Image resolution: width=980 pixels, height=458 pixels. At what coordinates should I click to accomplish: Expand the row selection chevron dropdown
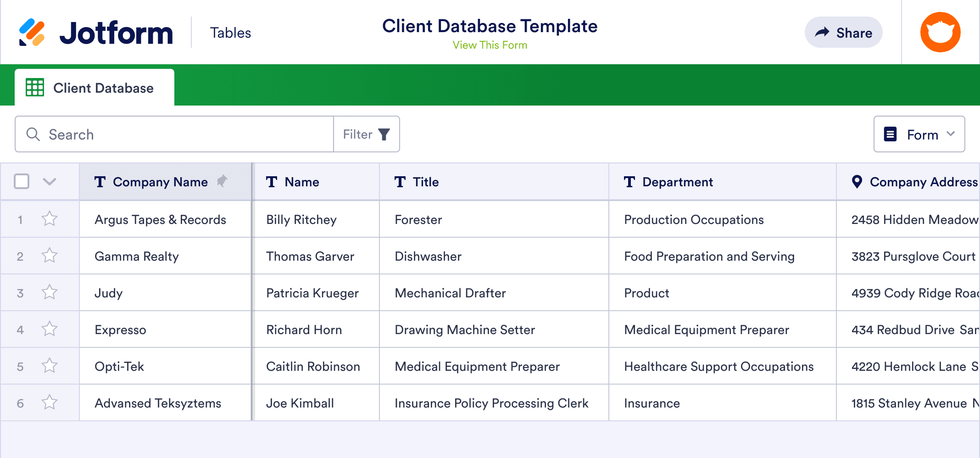click(x=50, y=182)
